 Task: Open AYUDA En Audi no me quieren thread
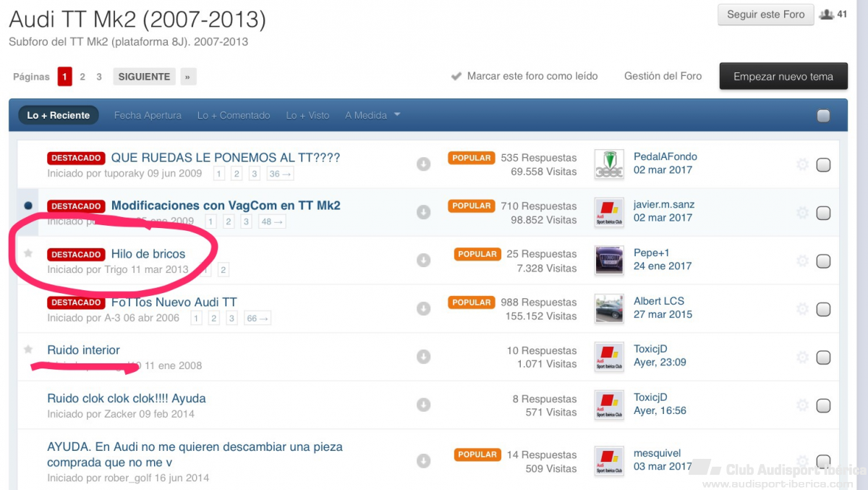(x=195, y=455)
